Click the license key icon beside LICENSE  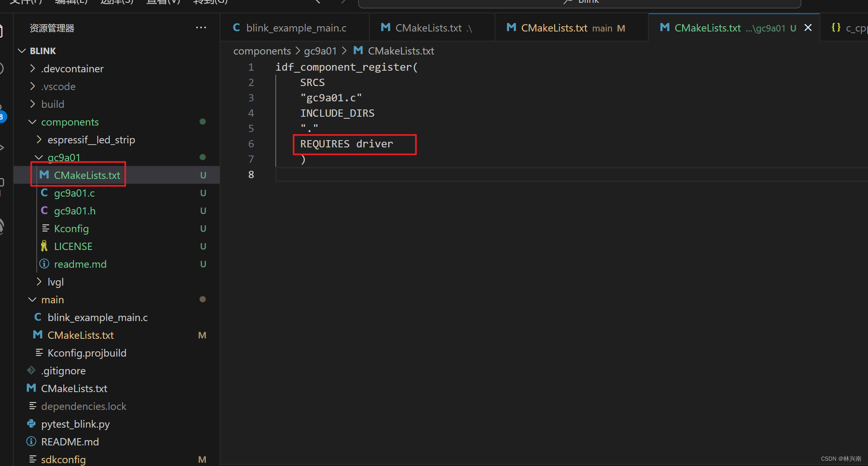pos(44,246)
